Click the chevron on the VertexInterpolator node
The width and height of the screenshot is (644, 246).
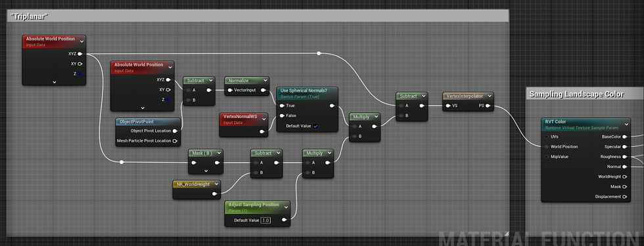point(489,96)
